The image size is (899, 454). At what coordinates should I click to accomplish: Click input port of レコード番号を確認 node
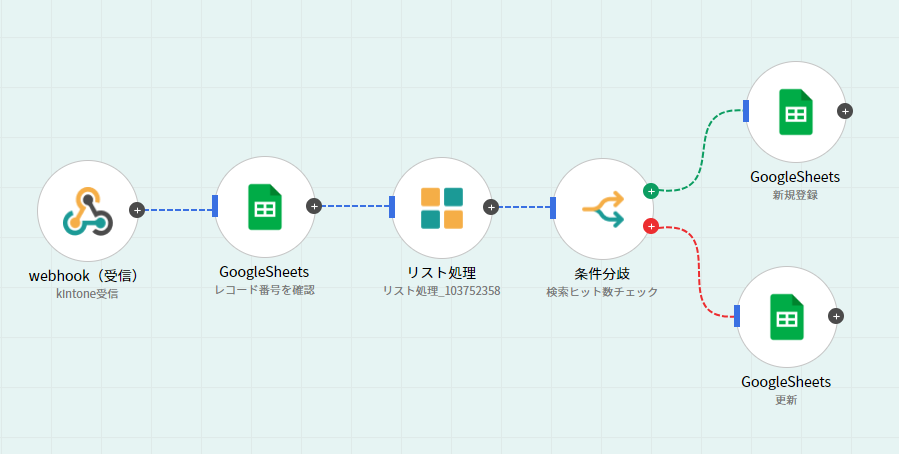click(215, 206)
